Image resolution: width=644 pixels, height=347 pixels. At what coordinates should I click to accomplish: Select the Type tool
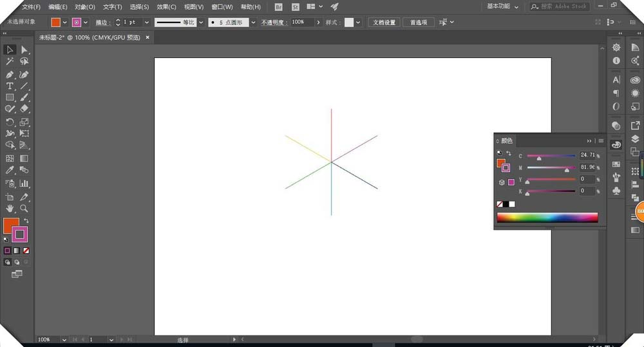pos(10,86)
